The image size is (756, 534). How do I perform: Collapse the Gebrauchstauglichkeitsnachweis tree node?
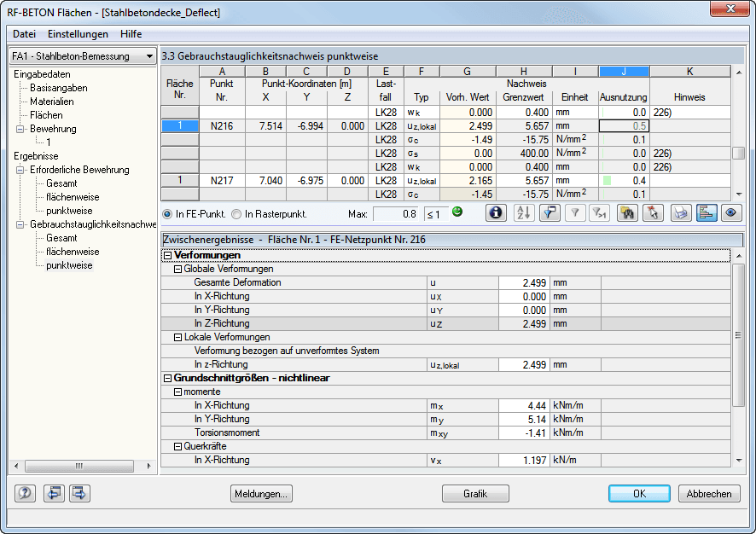click(x=20, y=224)
